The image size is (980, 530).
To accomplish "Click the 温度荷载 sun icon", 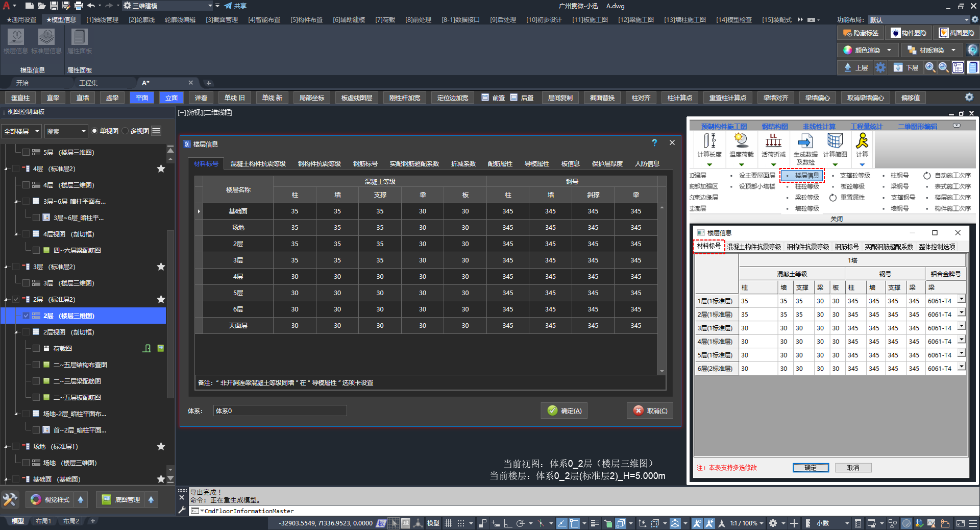I will click(x=741, y=140).
